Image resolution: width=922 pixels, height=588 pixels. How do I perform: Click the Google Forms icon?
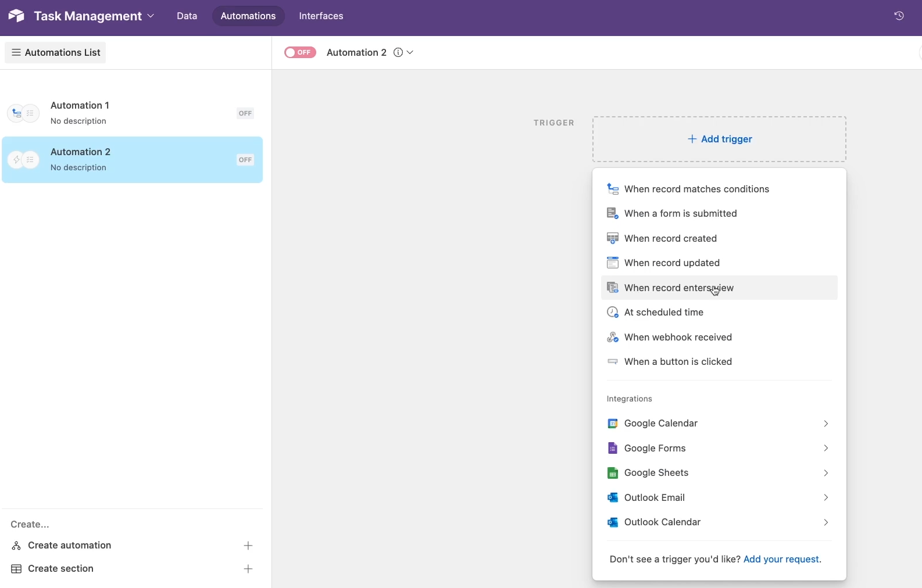612,448
